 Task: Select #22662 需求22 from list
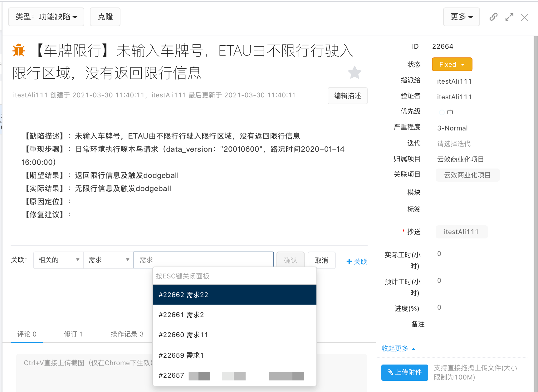(235, 295)
